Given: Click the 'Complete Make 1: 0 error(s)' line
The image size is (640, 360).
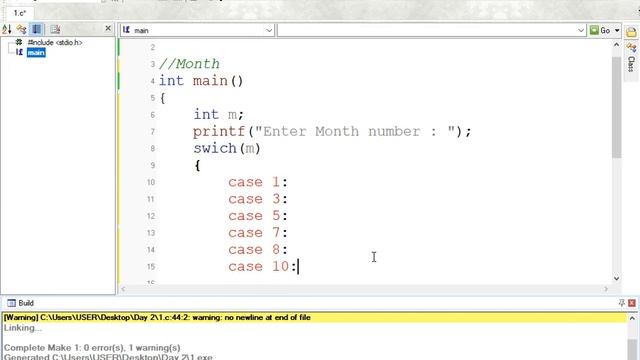Looking at the screenshot, I should click(x=92, y=348).
